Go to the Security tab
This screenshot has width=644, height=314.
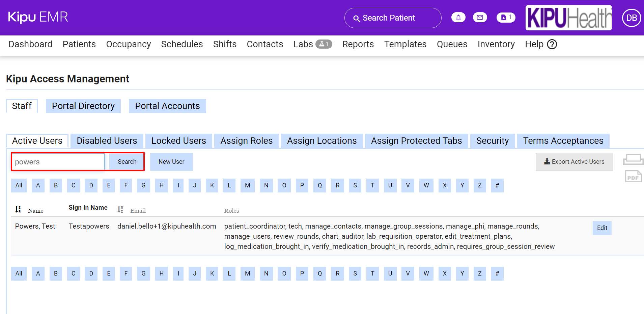492,141
